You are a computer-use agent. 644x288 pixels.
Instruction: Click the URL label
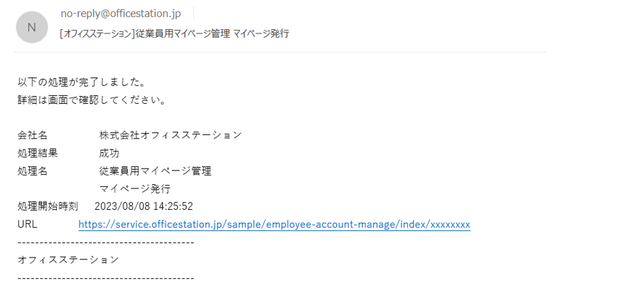(x=27, y=224)
